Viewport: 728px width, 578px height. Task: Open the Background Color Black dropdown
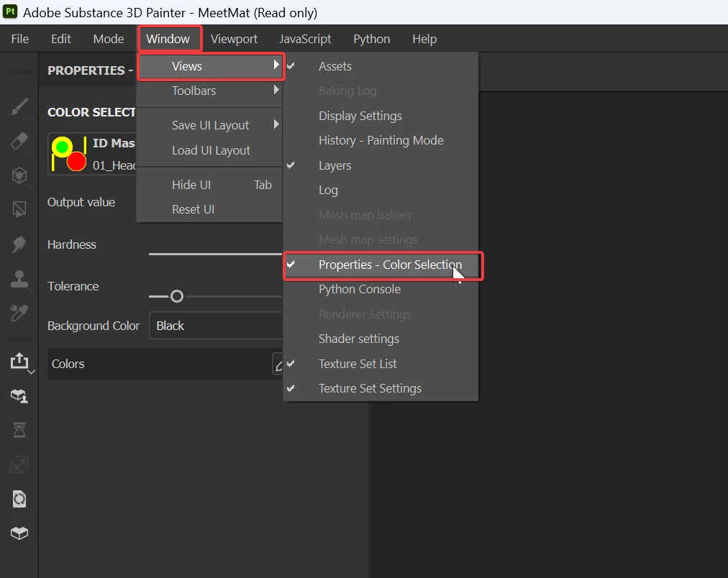(x=215, y=326)
